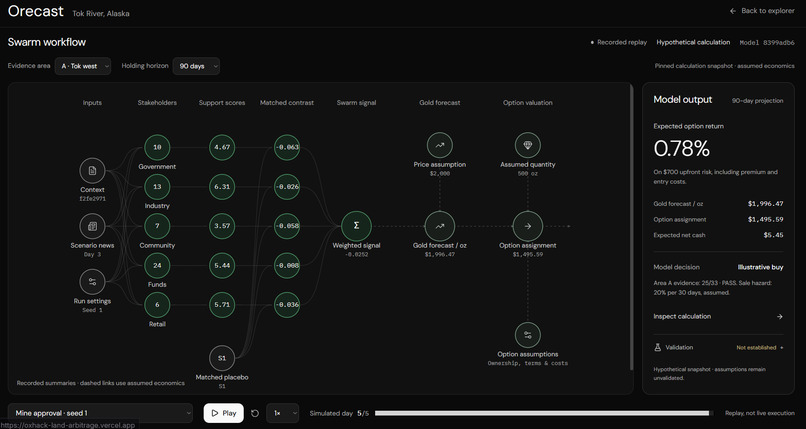
Task: Click the Assumed quantity diamond node
Action: pyautogui.click(x=528, y=145)
